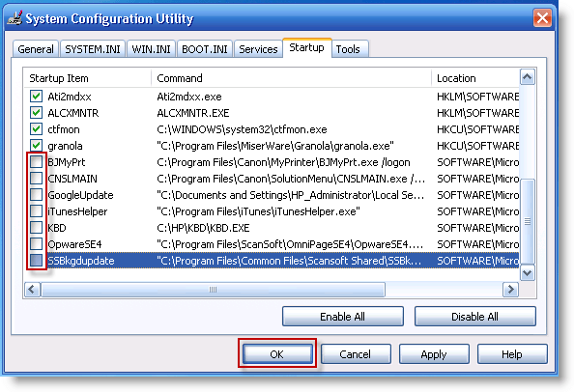Select the Scansoft Shared SSBk command
Viewport: 574px width, 392px height.
289,261
